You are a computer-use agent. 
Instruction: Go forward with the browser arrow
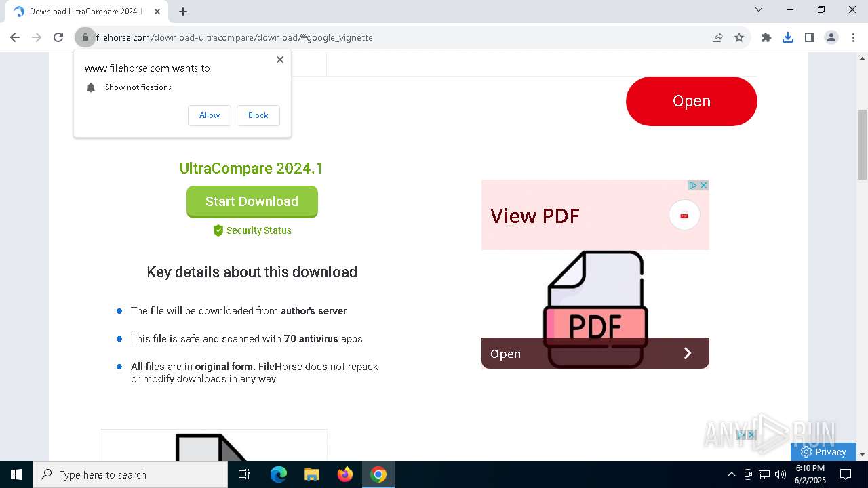(x=37, y=37)
